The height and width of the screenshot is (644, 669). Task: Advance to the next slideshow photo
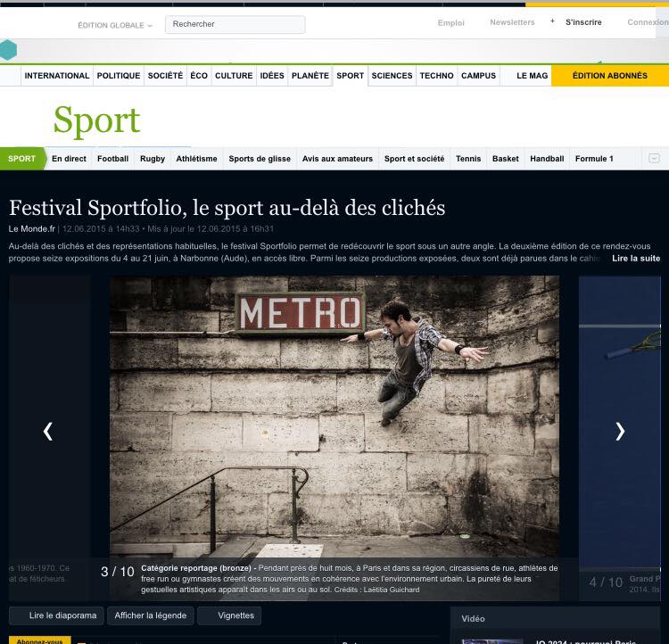(619, 431)
